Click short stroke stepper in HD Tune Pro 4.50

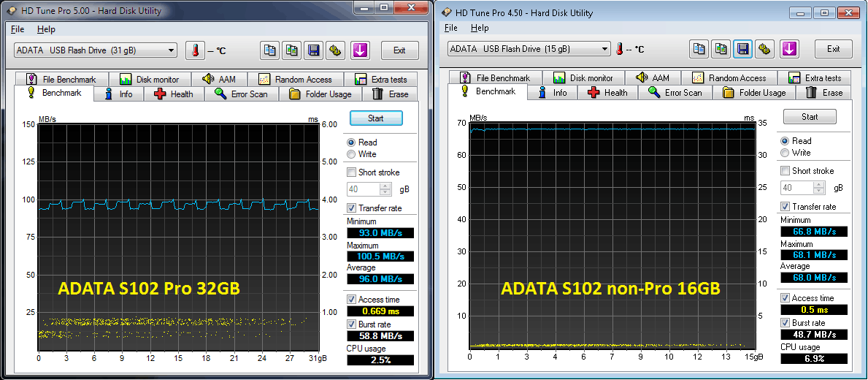point(819,188)
